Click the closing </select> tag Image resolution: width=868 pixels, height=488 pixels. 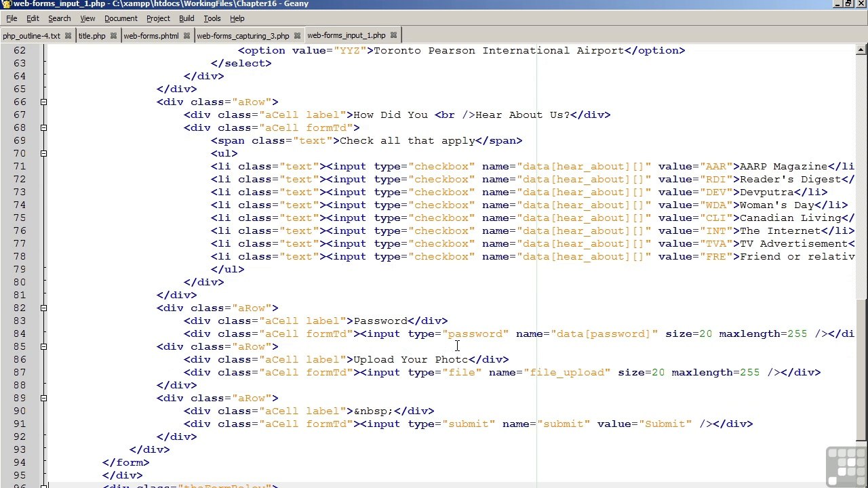[241, 64]
